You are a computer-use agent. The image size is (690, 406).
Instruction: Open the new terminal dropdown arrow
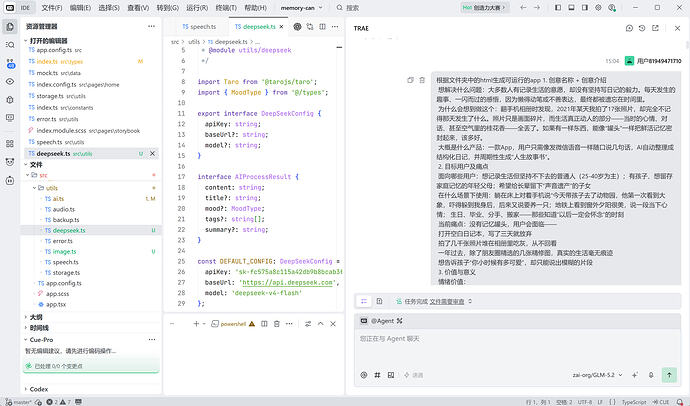point(204,324)
